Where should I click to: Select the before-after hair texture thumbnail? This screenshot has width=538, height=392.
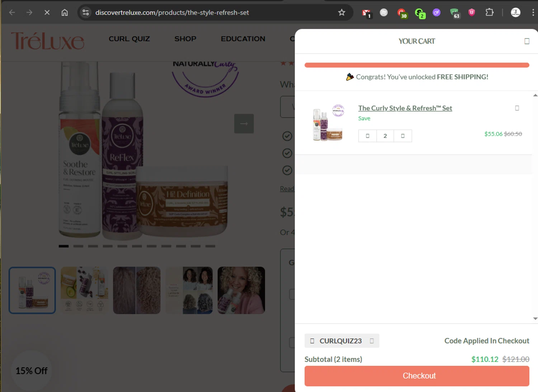point(137,290)
